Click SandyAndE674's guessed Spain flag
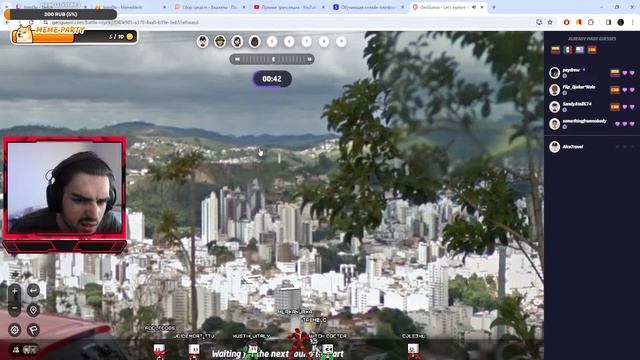This screenshot has width=640, height=360. point(615,107)
